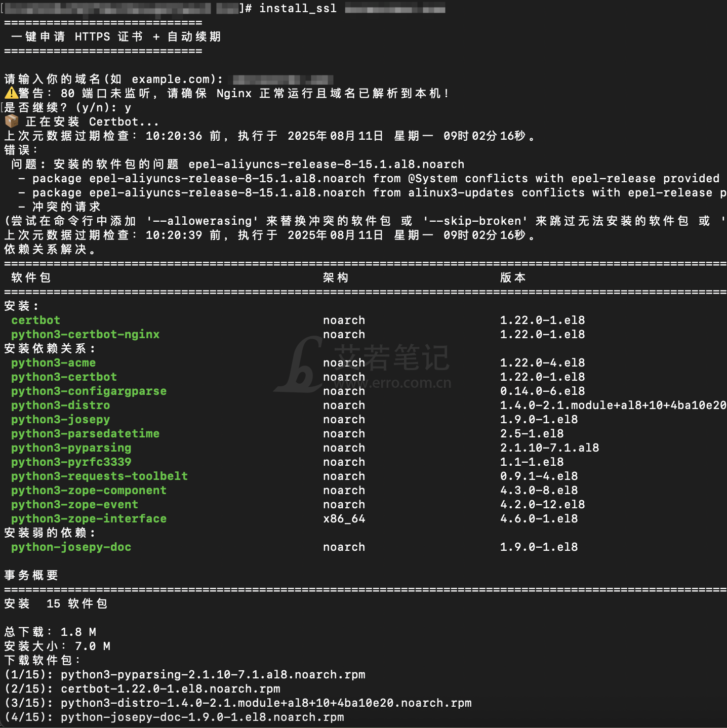727x728 pixels.
Task: Click the '安装大小: 7.0 M' line
Action: click(57, 646)
